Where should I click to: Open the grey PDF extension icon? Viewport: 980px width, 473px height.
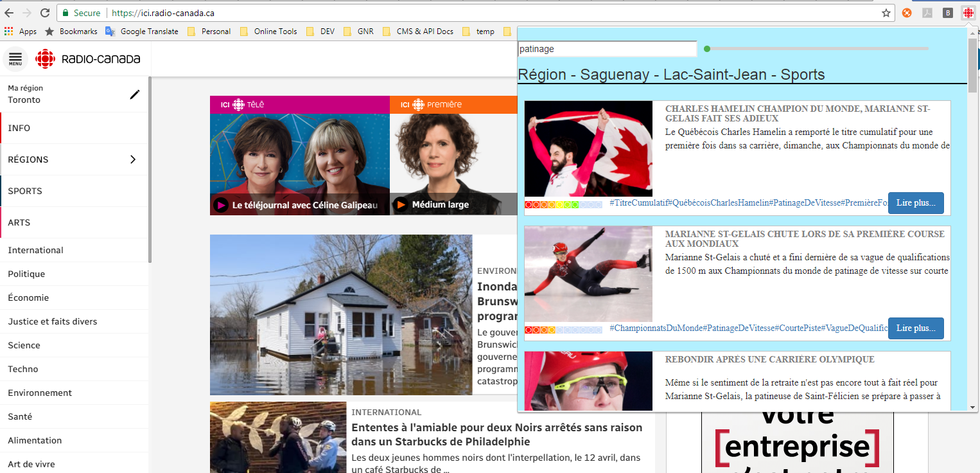927,13
